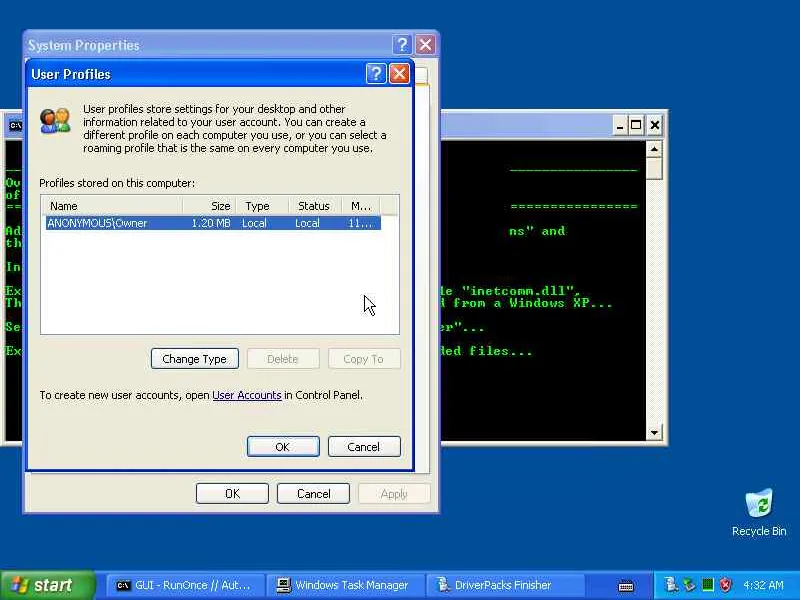Click Cancel in the User Profiles dialog

tap(364, 447)
